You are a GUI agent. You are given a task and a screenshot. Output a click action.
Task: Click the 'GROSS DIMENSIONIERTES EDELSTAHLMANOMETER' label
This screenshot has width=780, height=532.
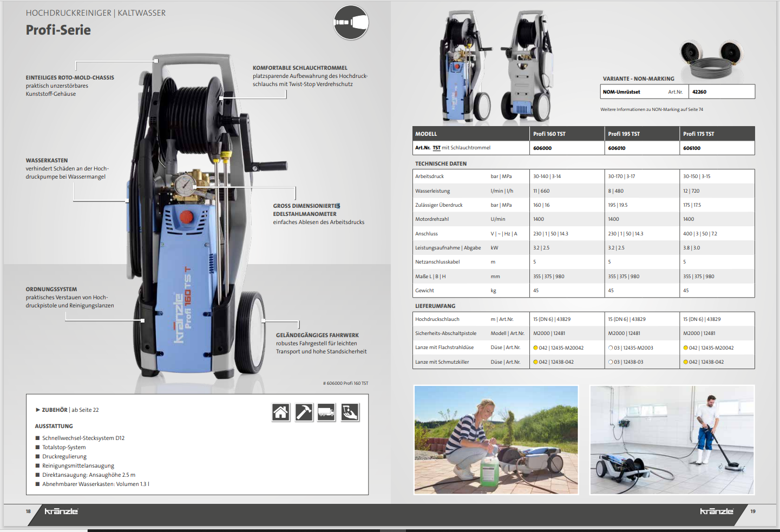coord(306,210)
